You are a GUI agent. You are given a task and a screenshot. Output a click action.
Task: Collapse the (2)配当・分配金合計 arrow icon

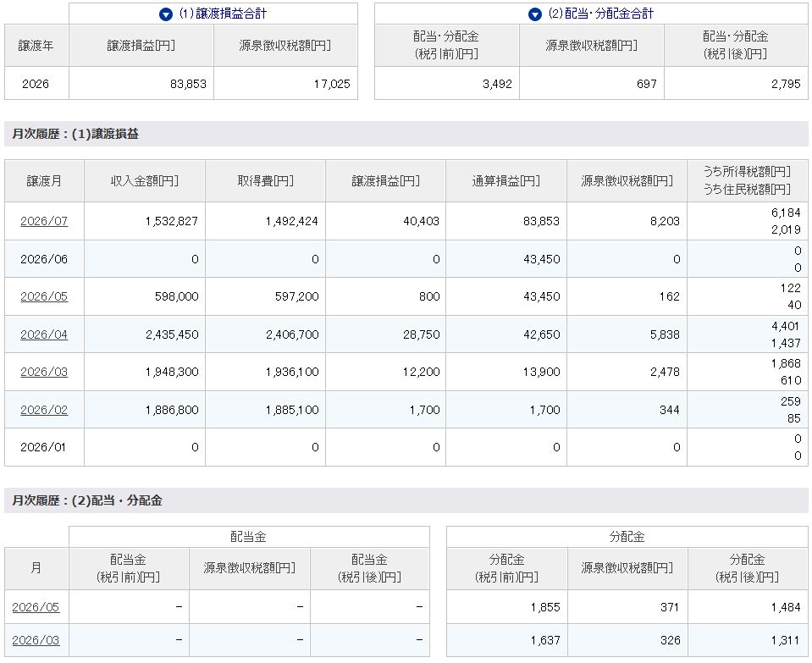[535, 14]
